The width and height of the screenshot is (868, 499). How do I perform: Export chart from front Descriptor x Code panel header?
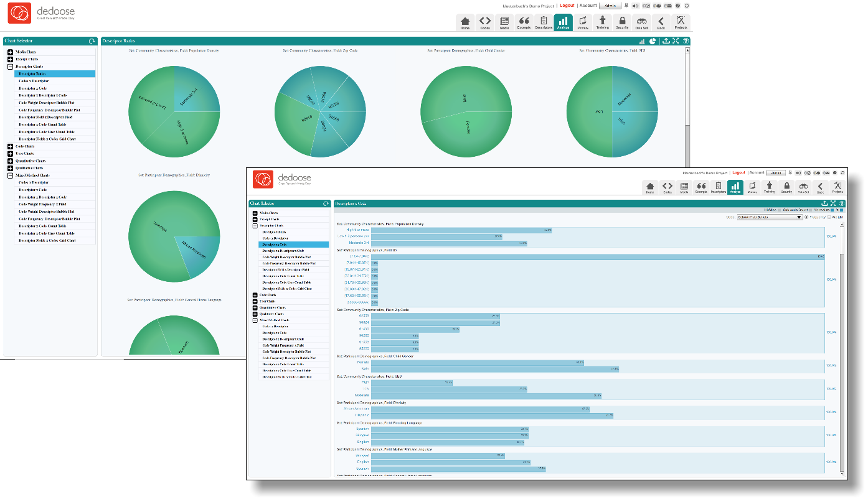click(x=825, y=203)
